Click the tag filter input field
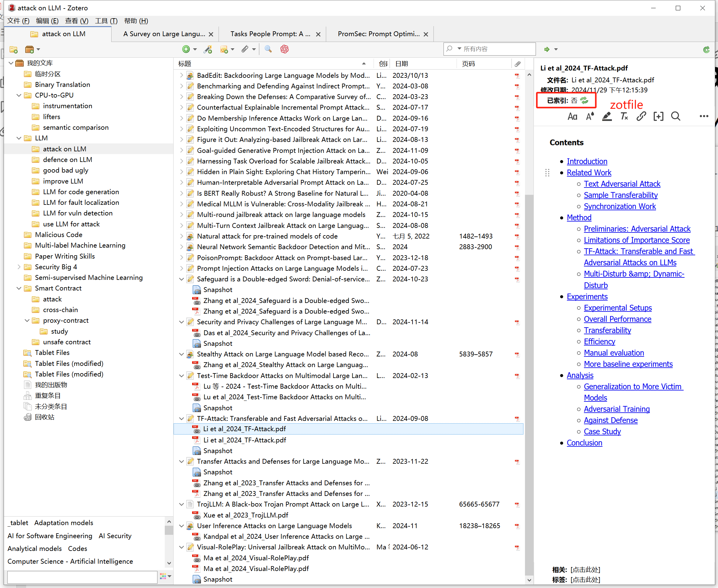This screenshot has height=588, width=718. click(82, 577)
